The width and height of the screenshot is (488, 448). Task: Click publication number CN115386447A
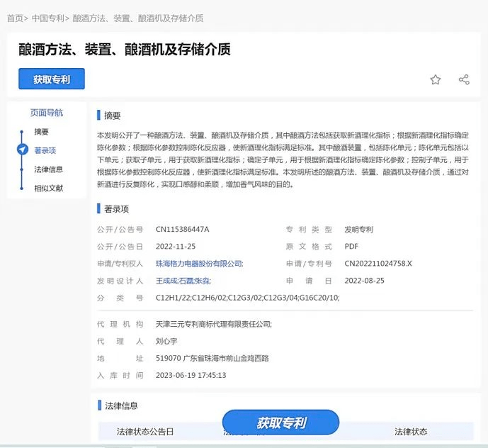[x=182, y=230]
